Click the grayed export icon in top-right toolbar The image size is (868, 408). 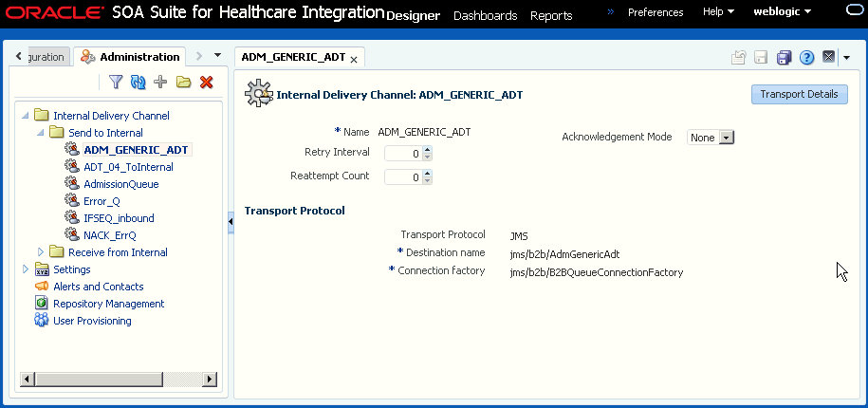click(x=738, y=57)
